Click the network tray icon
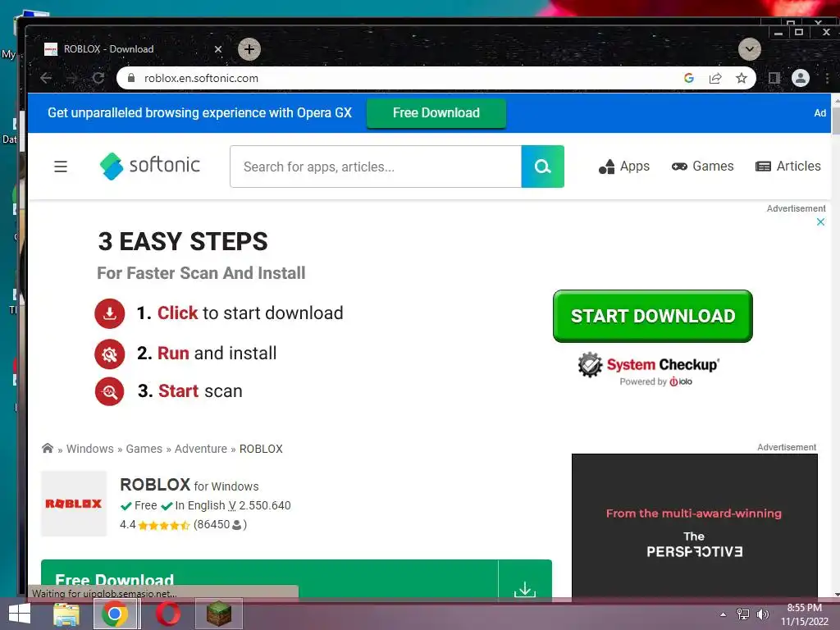This screenshot has width=840, height=630. [743, 614]
